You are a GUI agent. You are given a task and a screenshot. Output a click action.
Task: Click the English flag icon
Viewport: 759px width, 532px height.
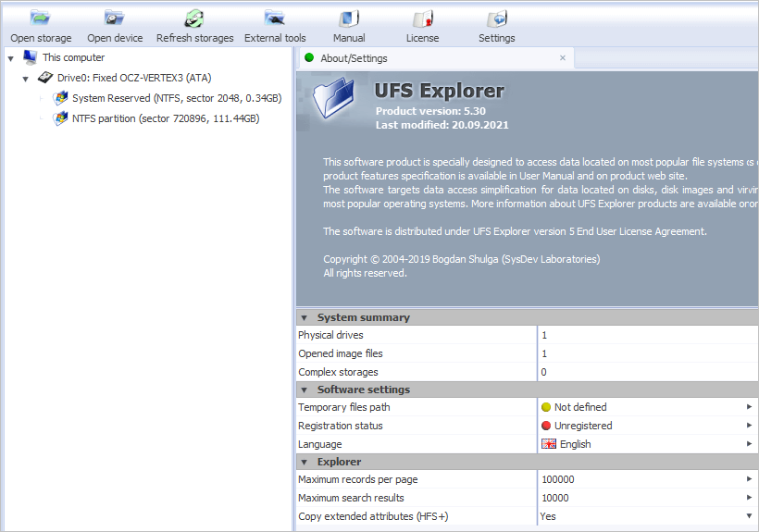pos(549,444)
